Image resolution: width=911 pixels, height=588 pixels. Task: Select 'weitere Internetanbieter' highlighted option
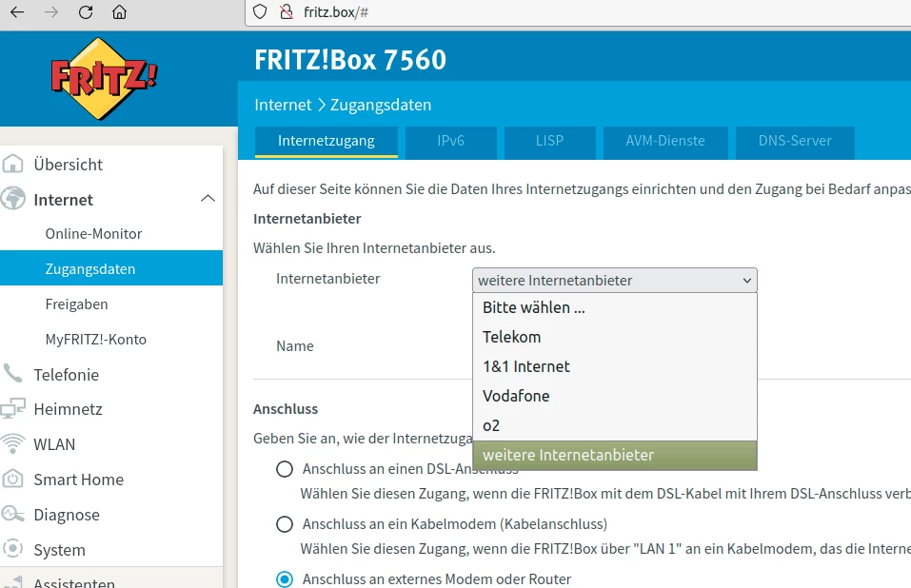(x=615, y=455)
